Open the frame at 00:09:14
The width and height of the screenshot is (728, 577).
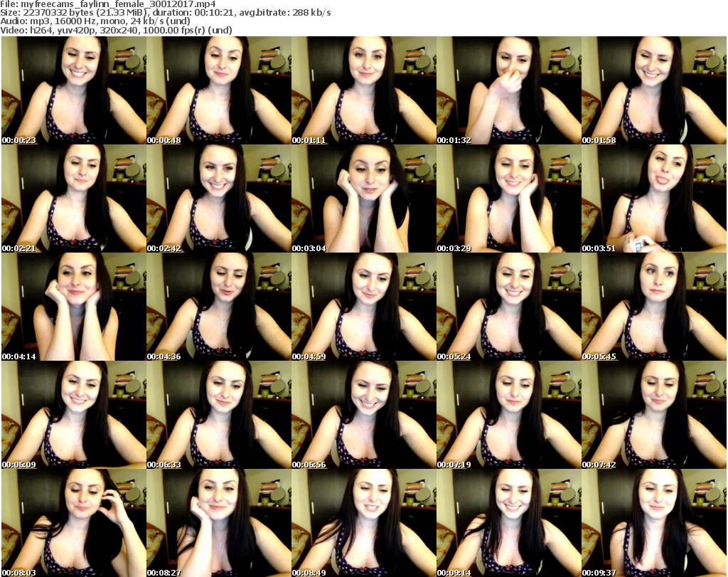tap(509, 523)
